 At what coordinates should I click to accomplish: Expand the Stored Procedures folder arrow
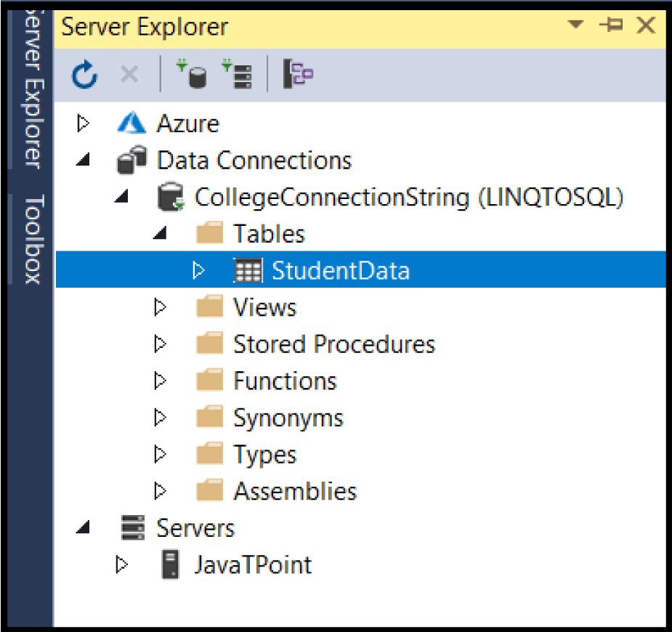click(161, 344)
